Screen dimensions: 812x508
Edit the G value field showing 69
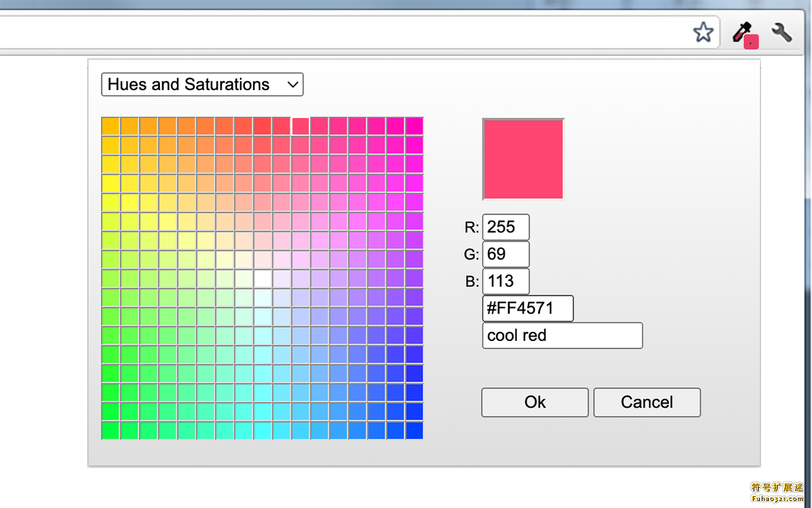[x=506, y=254]
